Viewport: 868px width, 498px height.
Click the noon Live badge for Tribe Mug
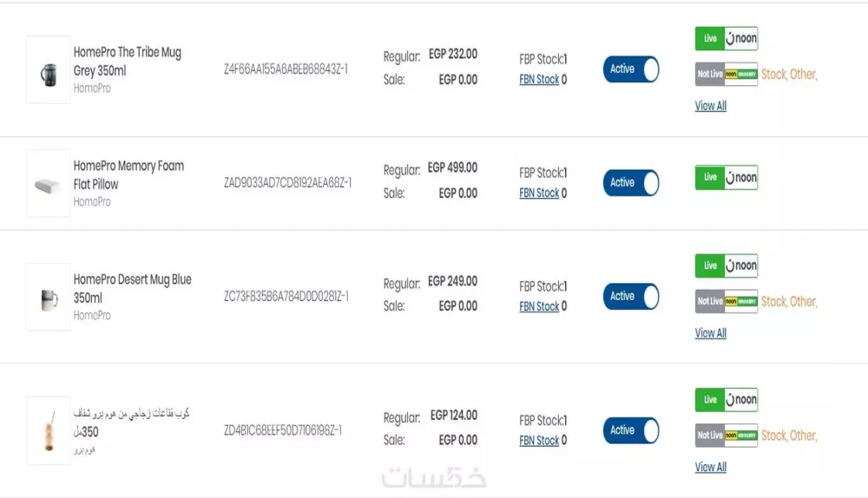(727, 38)
